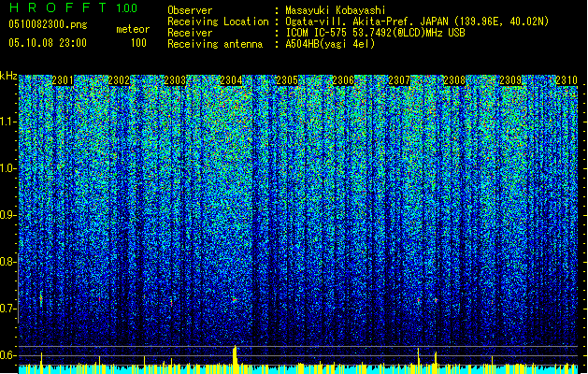Click the 0.8 kHz axis label

tap(7, 262)
